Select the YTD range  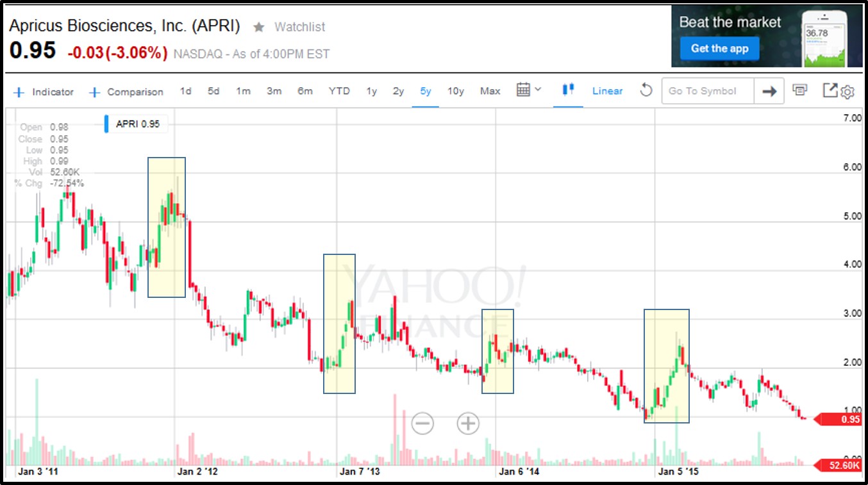[x=339, y=91]
